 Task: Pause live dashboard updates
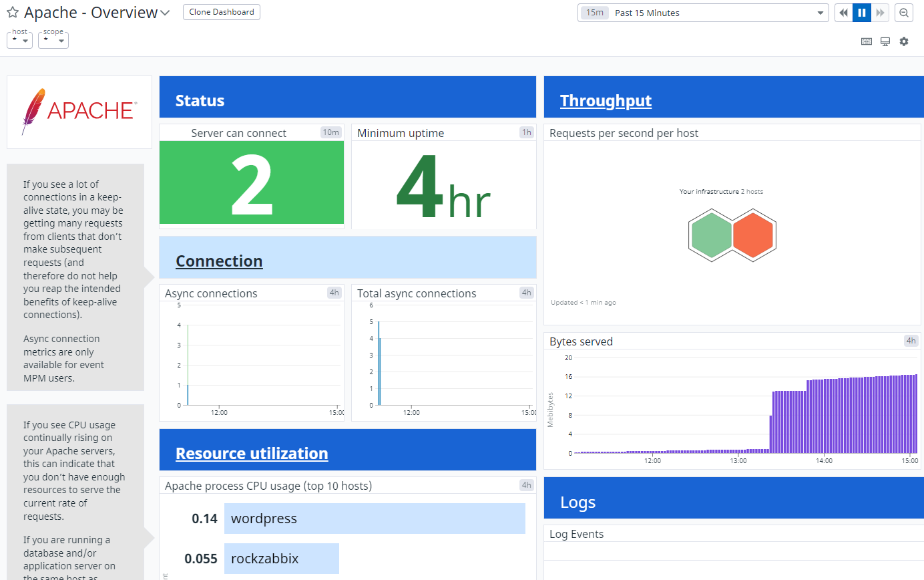coord(862,13)
